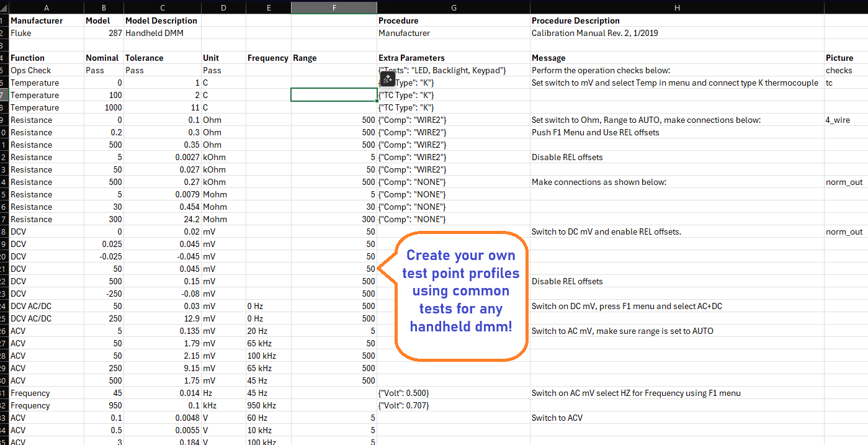Click the "4_wire" picture cell
The width and height of the screenshot is (868, 445).
click(x=838, y=120)
